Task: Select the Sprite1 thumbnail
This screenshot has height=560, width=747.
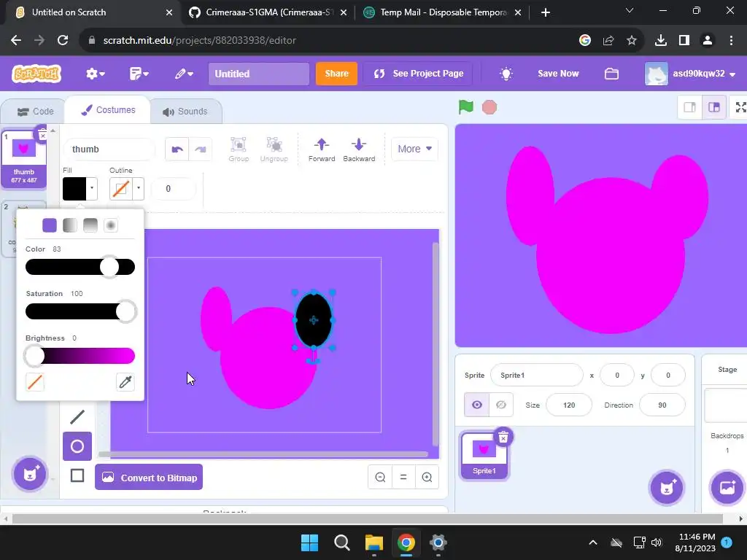Action: [484, 456]
